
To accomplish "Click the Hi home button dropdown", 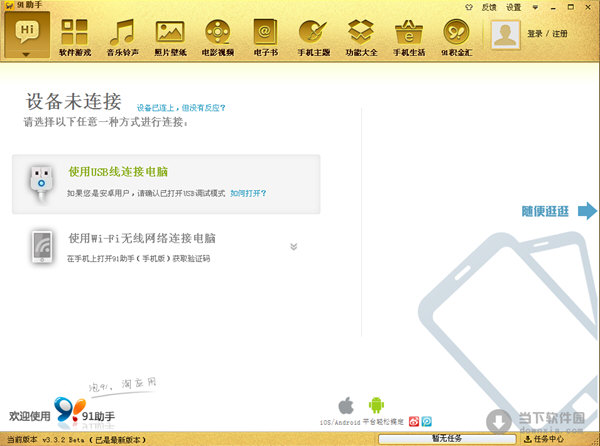I will (x=27, y=37).
